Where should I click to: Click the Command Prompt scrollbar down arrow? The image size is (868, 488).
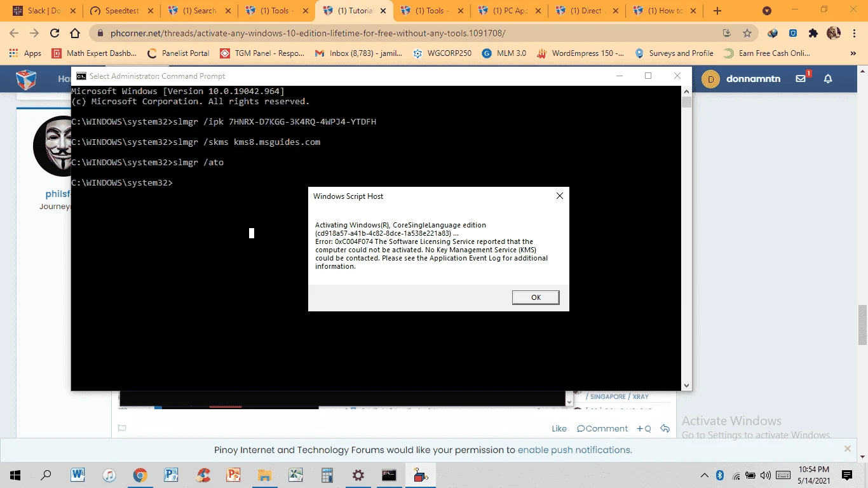pos(686,386)
